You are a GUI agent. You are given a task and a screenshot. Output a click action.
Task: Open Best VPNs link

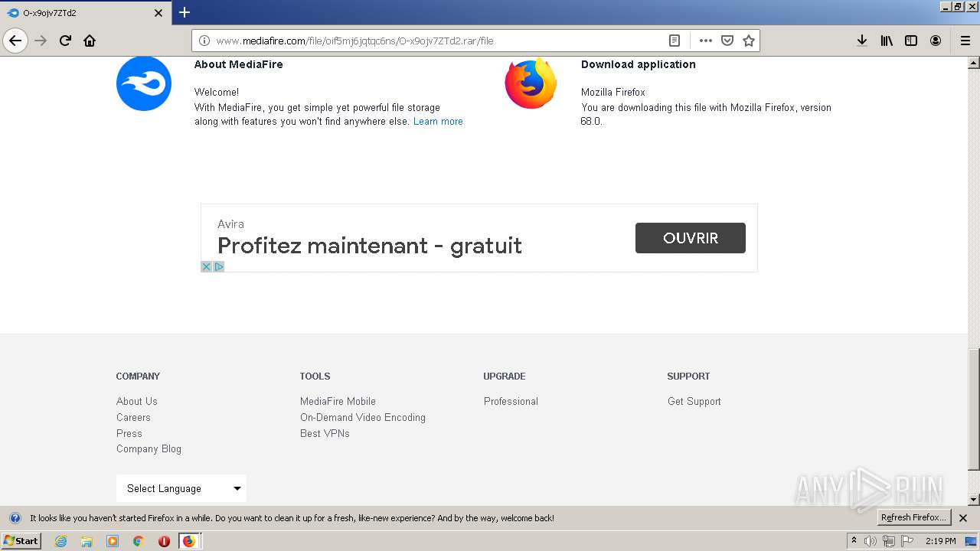coord(325,433)
